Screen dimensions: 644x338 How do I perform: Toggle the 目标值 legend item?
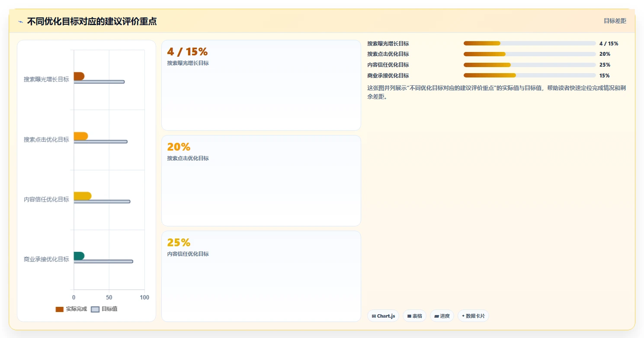[104, 309]
